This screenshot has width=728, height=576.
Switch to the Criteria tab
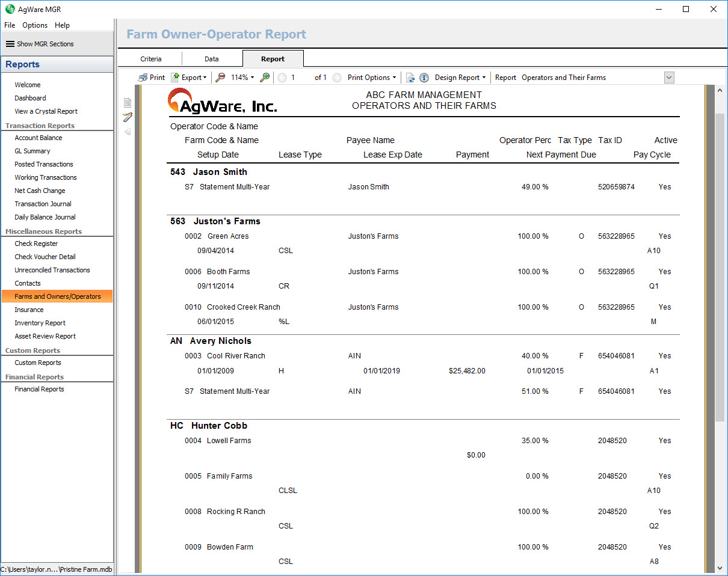tap(151, 59)
